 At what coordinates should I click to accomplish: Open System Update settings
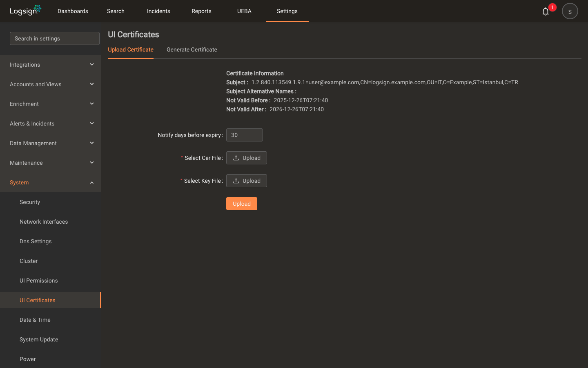click(51, 339)
